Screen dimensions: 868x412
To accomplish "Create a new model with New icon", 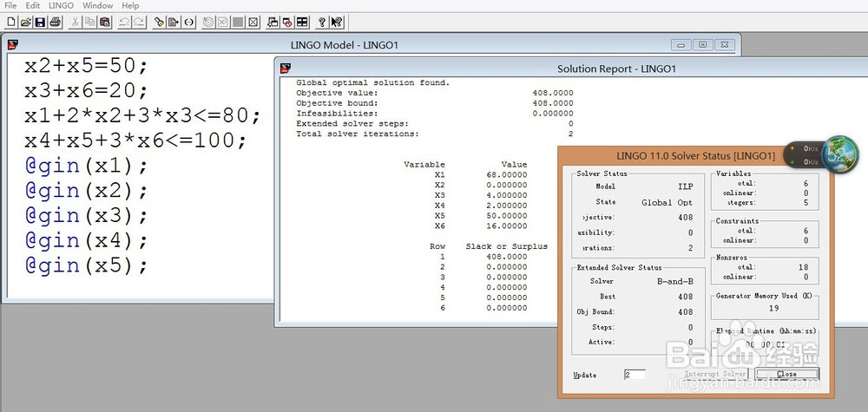I will coord(11,23).
